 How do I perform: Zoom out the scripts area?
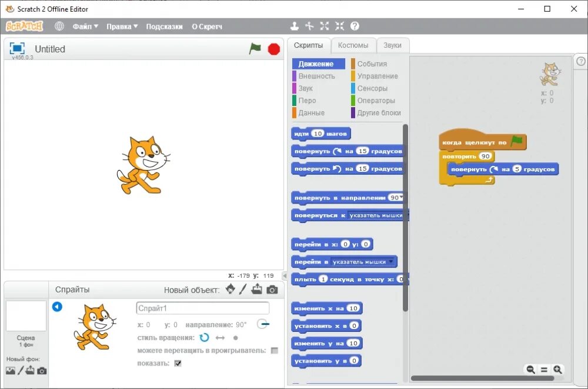530,370
